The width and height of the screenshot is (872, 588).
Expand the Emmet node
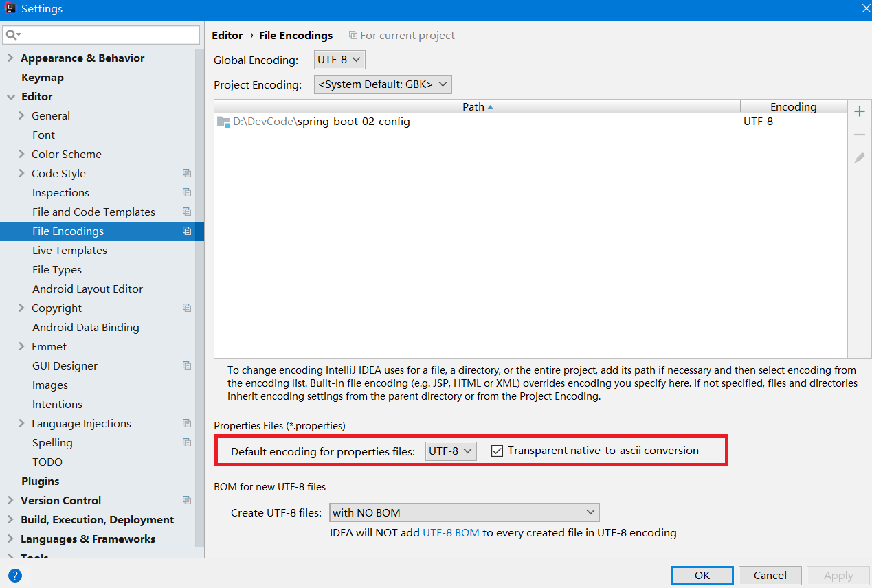click(x=22, y=347)
